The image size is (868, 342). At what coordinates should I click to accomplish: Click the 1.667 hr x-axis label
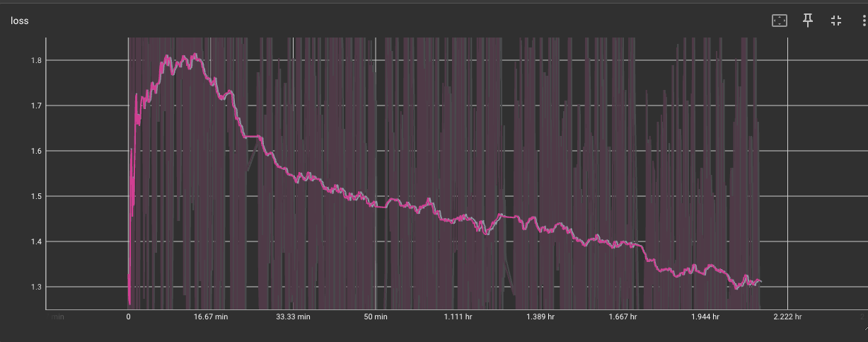tap(623, 317)
